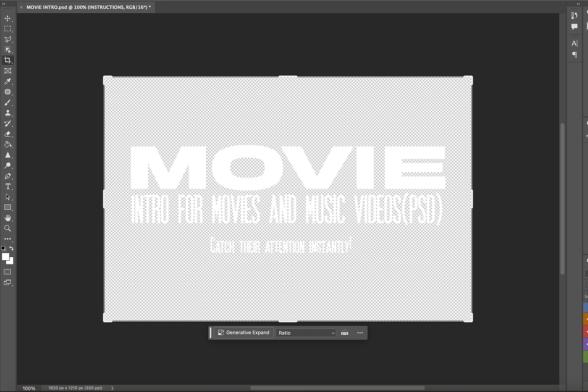Expand the collapsed right panel dock

[x=578, y=3]
